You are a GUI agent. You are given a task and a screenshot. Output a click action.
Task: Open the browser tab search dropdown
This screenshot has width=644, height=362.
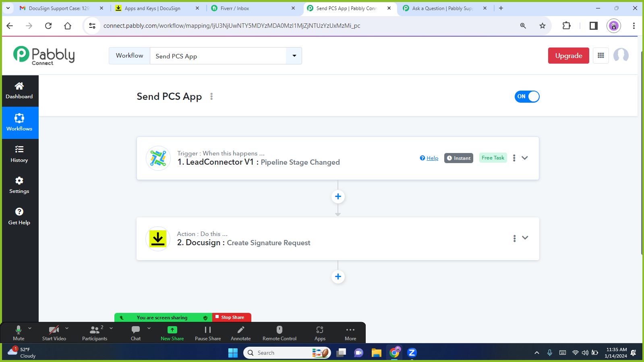[8, 8]
